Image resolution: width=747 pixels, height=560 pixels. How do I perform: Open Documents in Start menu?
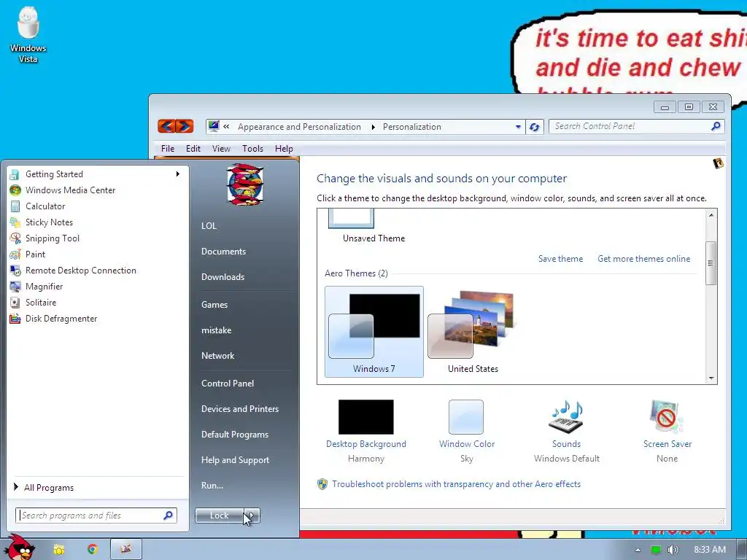tap(223, 252)
